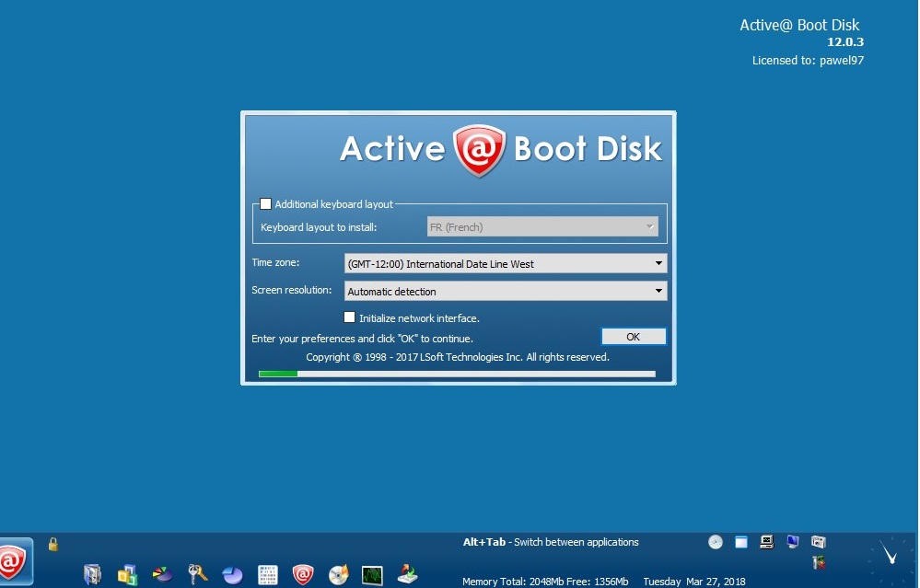
Task: Open the keys password changer icon
Action: (x=198, y=574)
